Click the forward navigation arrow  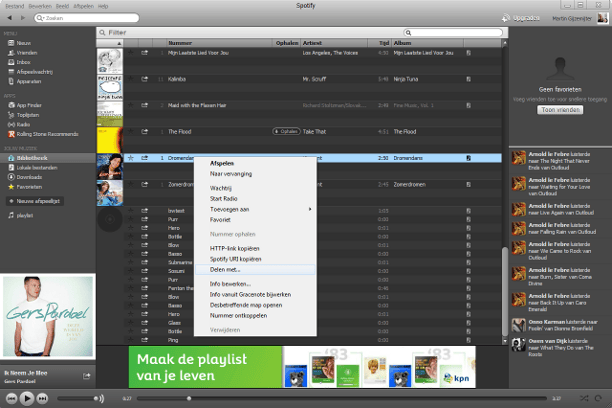point(23,18)
